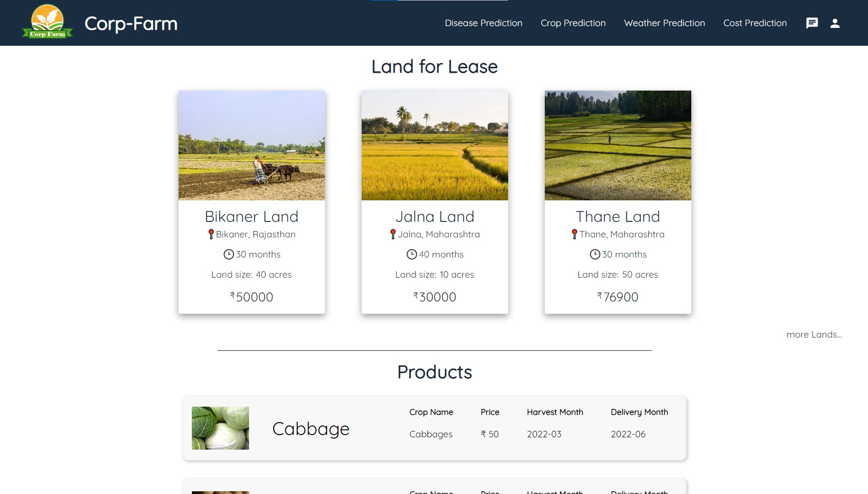Screen dimensions: 868x494
Task: Click 'Land size: 40 acres' text
Action: [252, 274]
